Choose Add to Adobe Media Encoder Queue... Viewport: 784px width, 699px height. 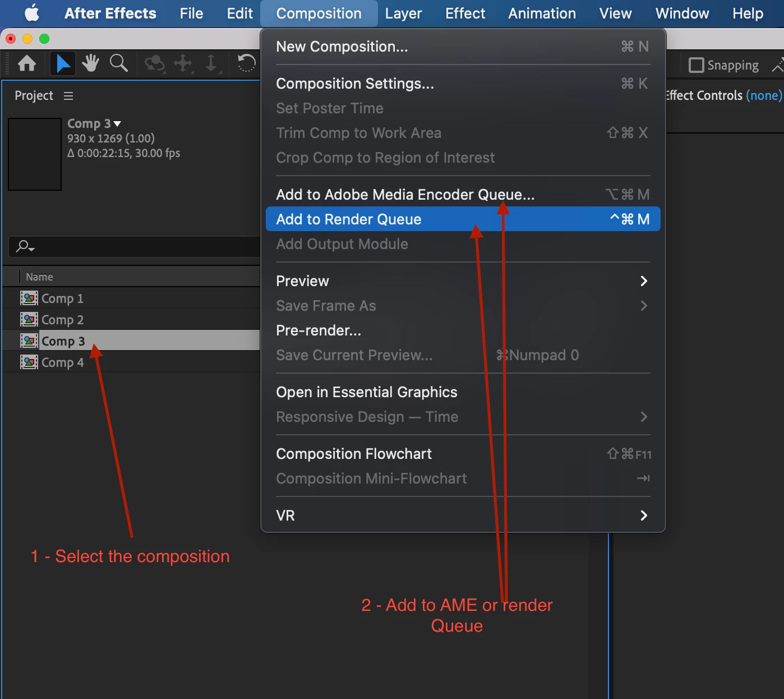coord(463,195)
